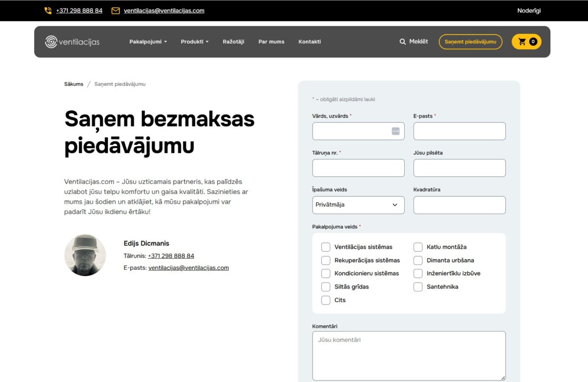Tick the Rekuperācijas sistēmas checkbox
Screen dimensions: 588x382
point(325,260)
